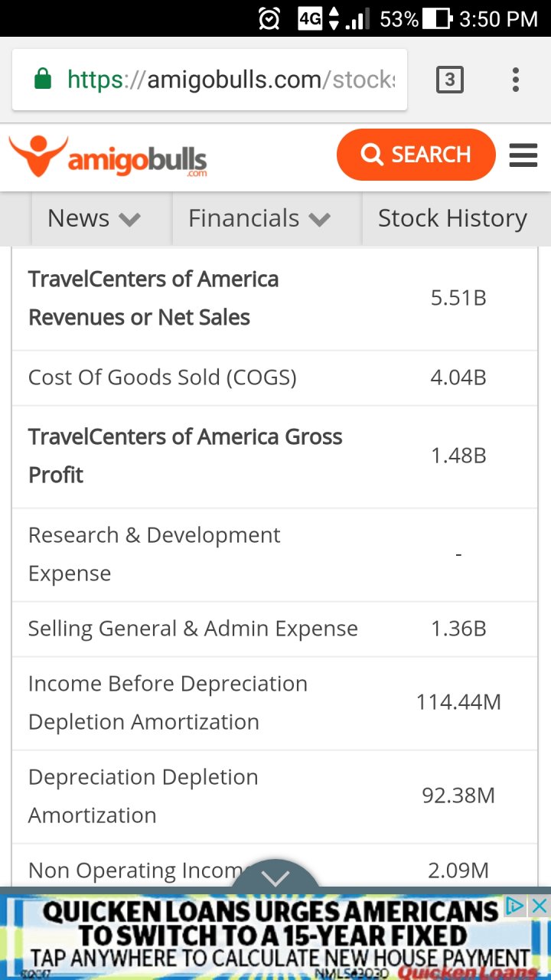This screenshot has height=980, width=551.
Task: Tap the AdChoices info icon
Action: tap(516, 906)
